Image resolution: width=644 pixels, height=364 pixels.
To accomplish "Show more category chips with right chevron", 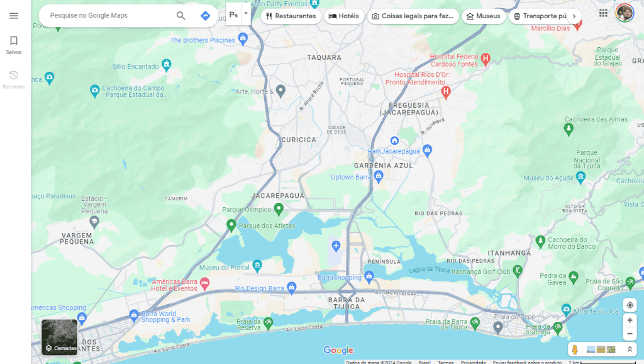I will [x=574, y=16].
